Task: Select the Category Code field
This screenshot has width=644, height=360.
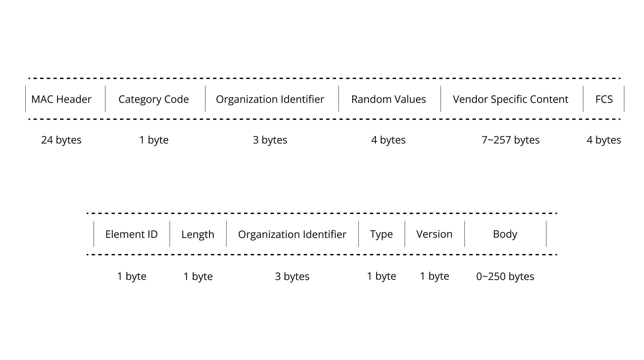Action: click(x=154, y=99)
